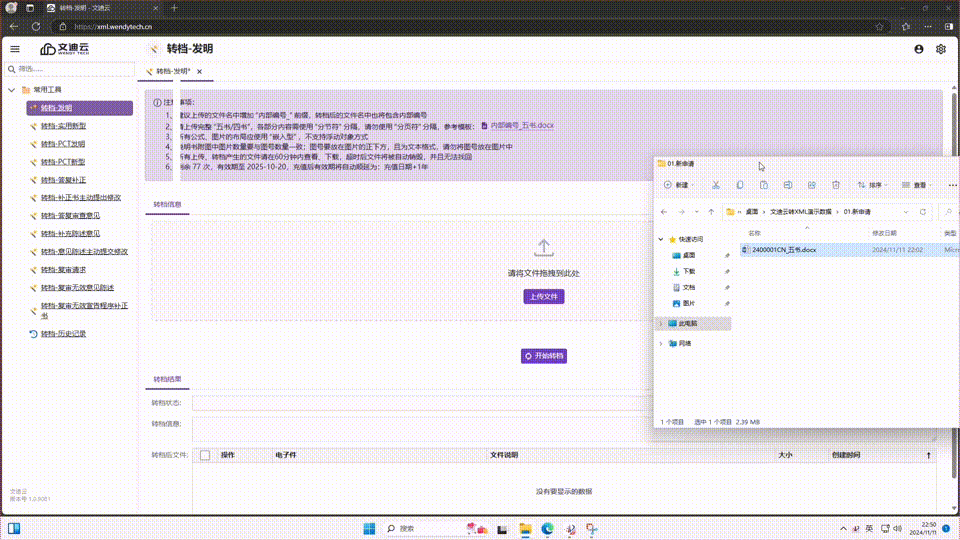Reload the browser page
This screenshot has width=960, height=540.
(x=36, y=27)
